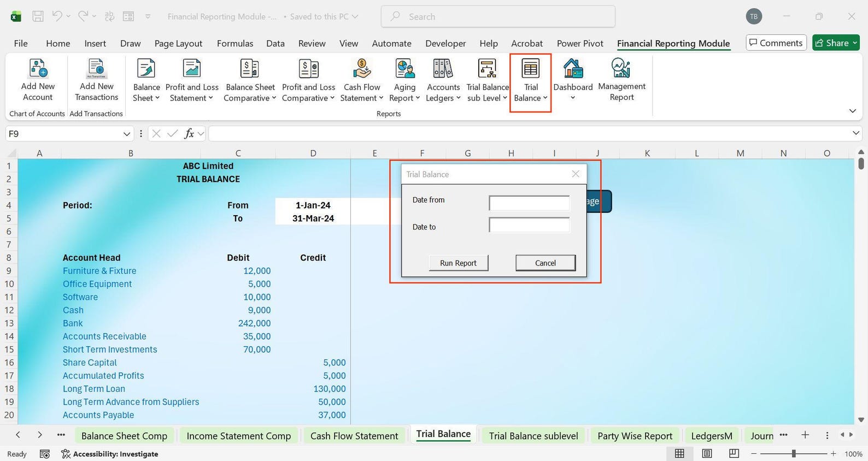The height and width of the screenshot is (461, 868).
Task: Add a new sheet with plus button
Action: point(805,435)
